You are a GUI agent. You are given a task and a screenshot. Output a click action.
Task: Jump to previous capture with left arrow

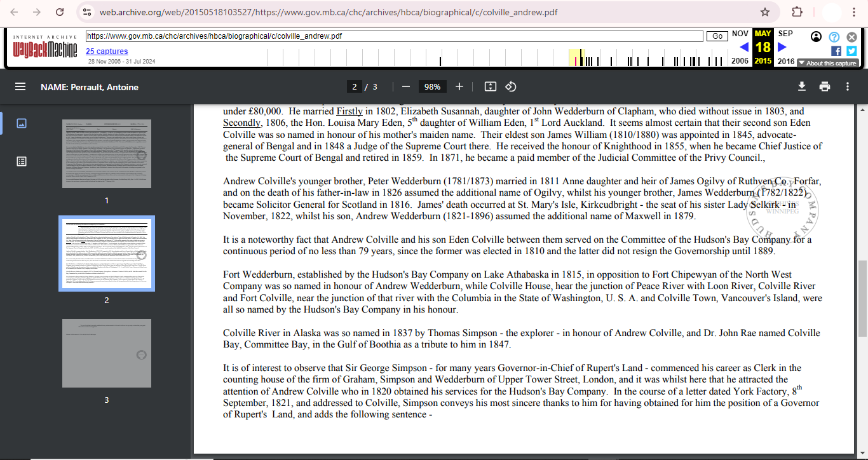click(743, 47)
